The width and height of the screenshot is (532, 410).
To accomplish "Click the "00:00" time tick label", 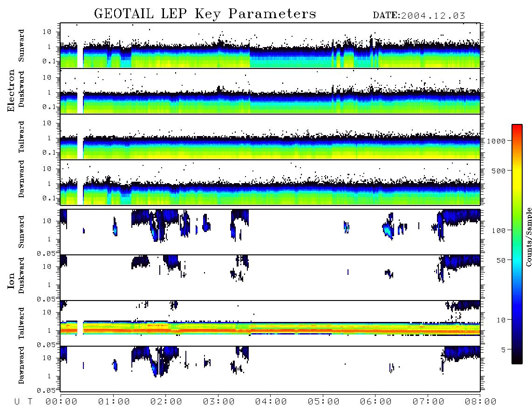I will click(61, 402).
